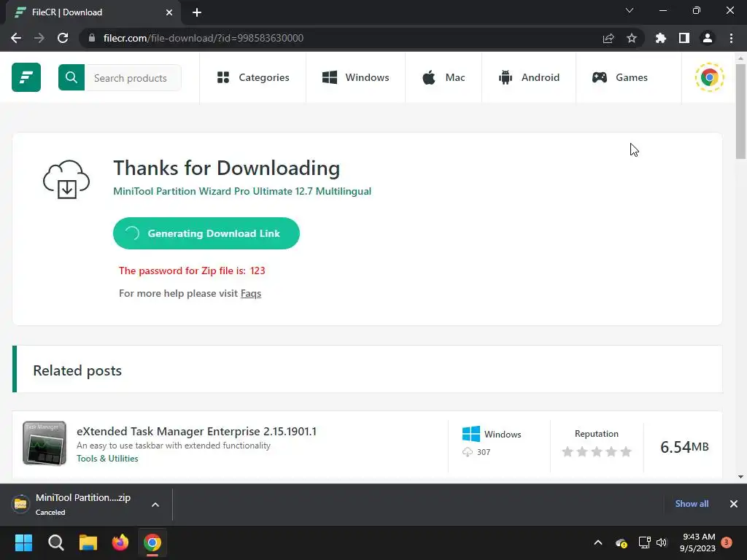
Task: Click the scrollbar down arrow
Action: coord(740,477)
